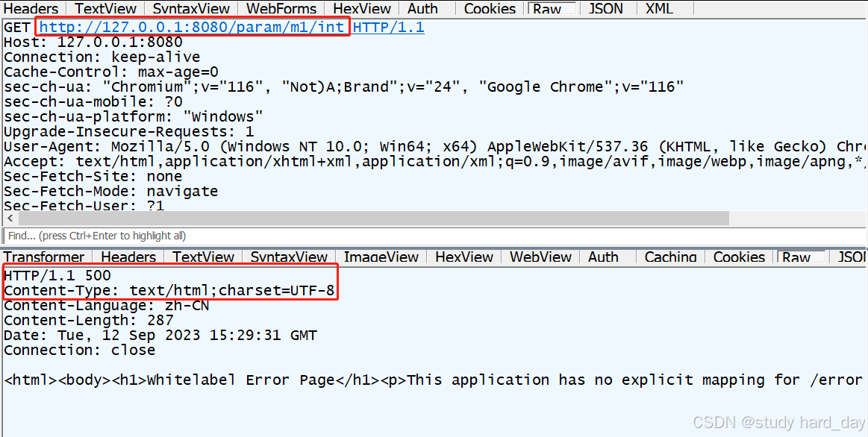Click 'Content-Language: zh-CN' response line
This screenshot has height=437, width=868.
pyautogui.click(x=106, y=305)
